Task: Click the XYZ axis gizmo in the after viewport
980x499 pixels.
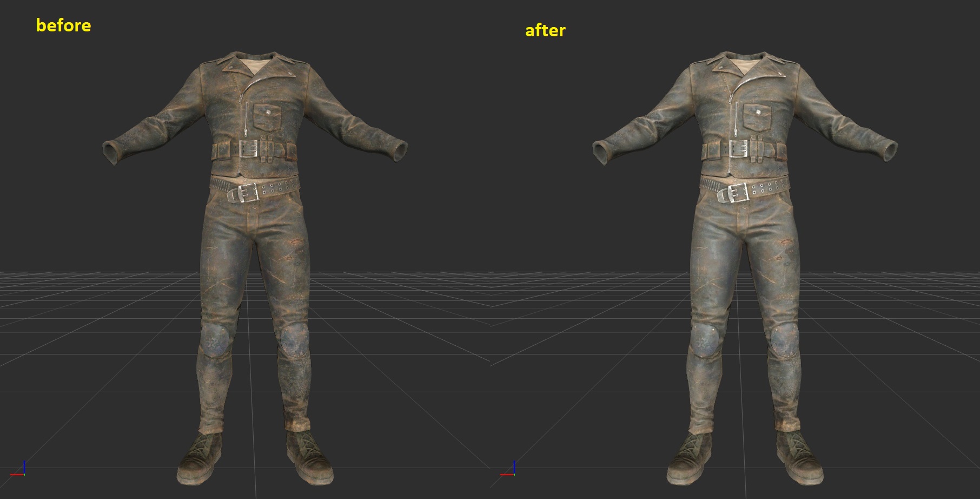Action: pyautogui.click(x=508, y=469)
